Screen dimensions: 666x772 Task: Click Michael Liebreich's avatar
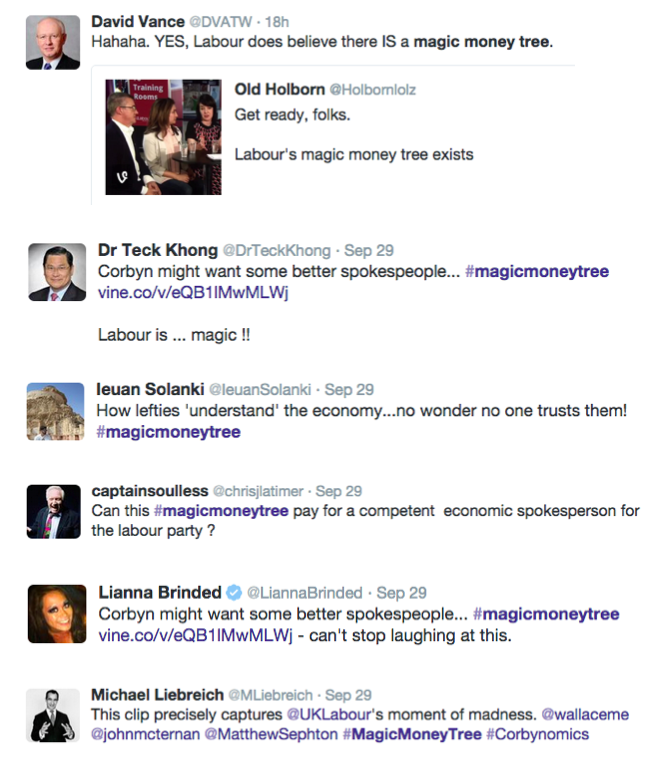(x=53, y=715)
